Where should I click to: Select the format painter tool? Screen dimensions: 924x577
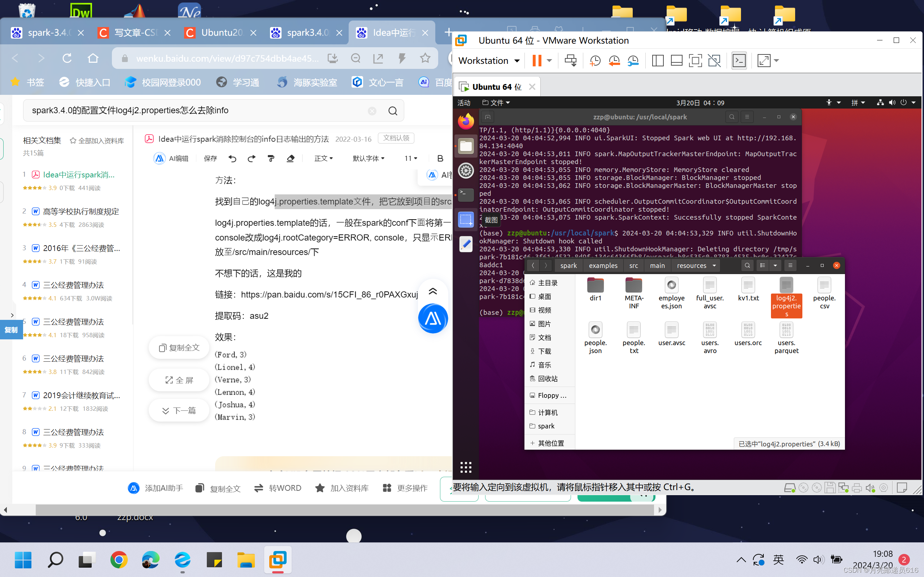(271, 158)
